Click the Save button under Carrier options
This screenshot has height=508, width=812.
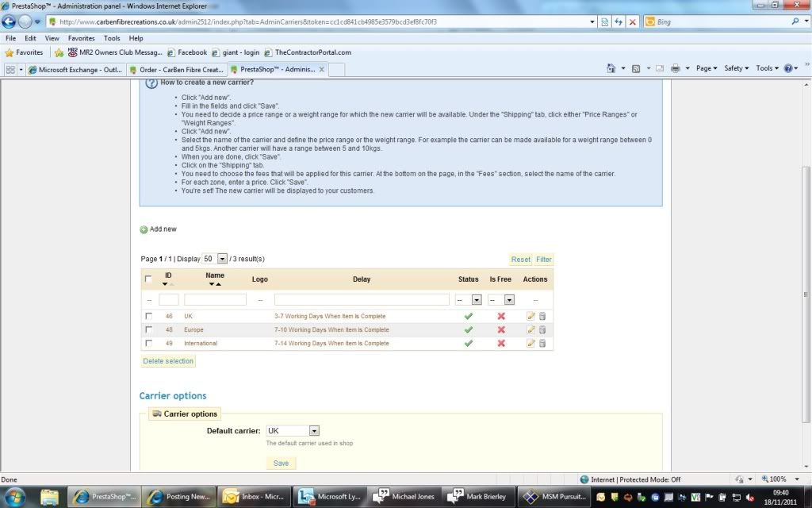(x=281, y=463)
